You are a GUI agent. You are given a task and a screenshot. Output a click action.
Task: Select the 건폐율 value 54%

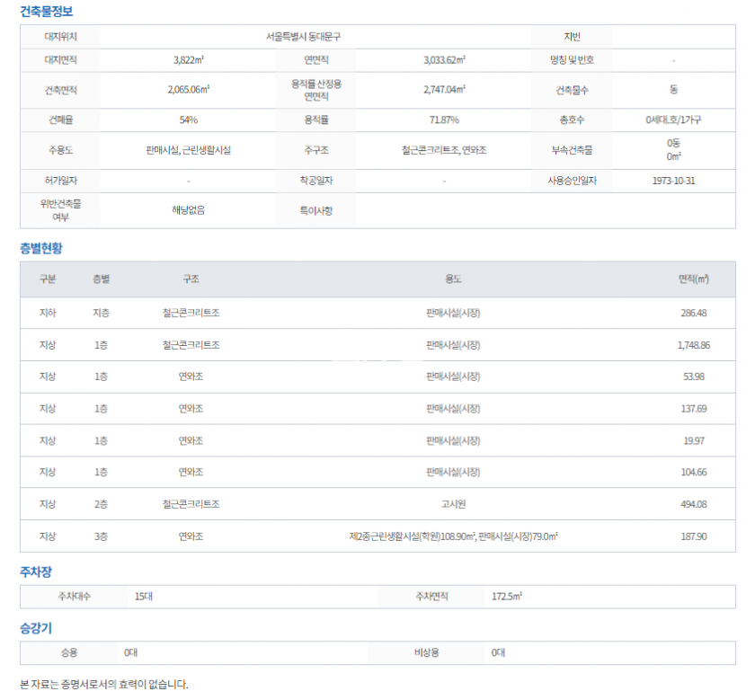pyautogui.click(x=188, y=120)
